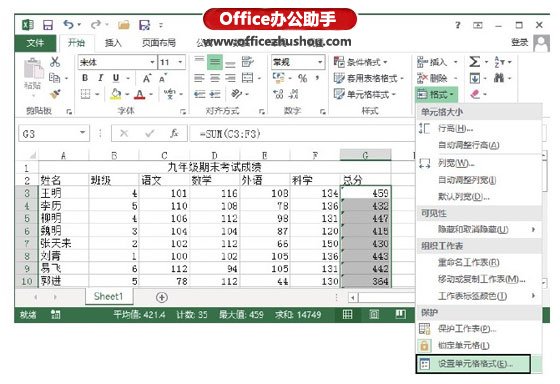560x384 pixels.
Task: Increase font size with large A icon
Action: [147, 78]
